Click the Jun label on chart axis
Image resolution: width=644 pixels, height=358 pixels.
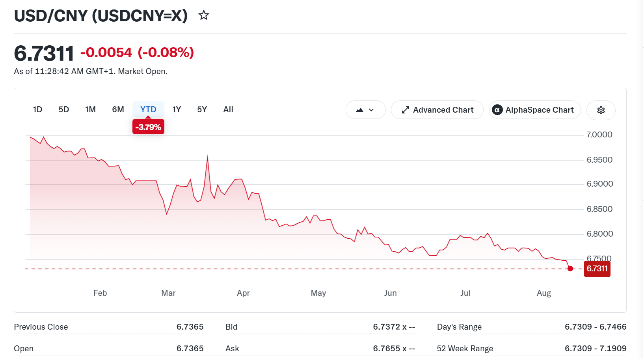[x=390, y=293]
